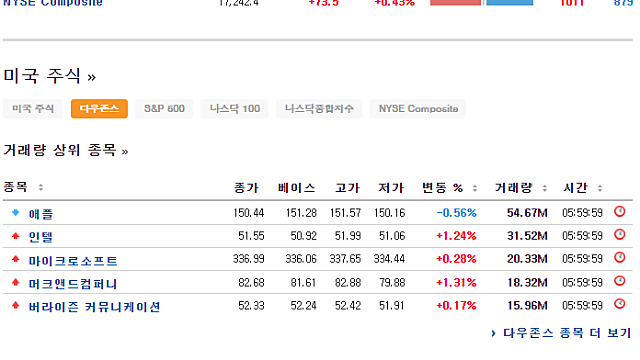Click the +1.31% change for 머크앤드컴퍼니
Image resolution: width=640 pixels, height=360 pixels.
(456, 282)
